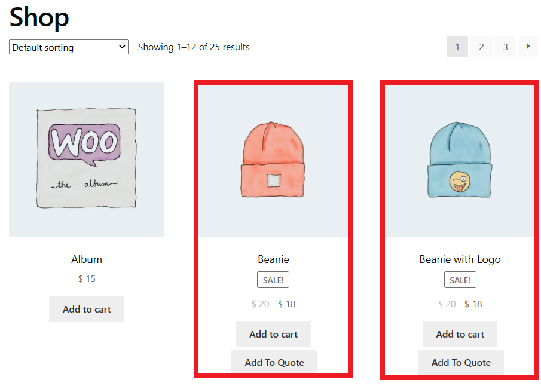This screenshot has height=392, width=541.
Task: Click the Shop page heading
Action: pos(38,18)
